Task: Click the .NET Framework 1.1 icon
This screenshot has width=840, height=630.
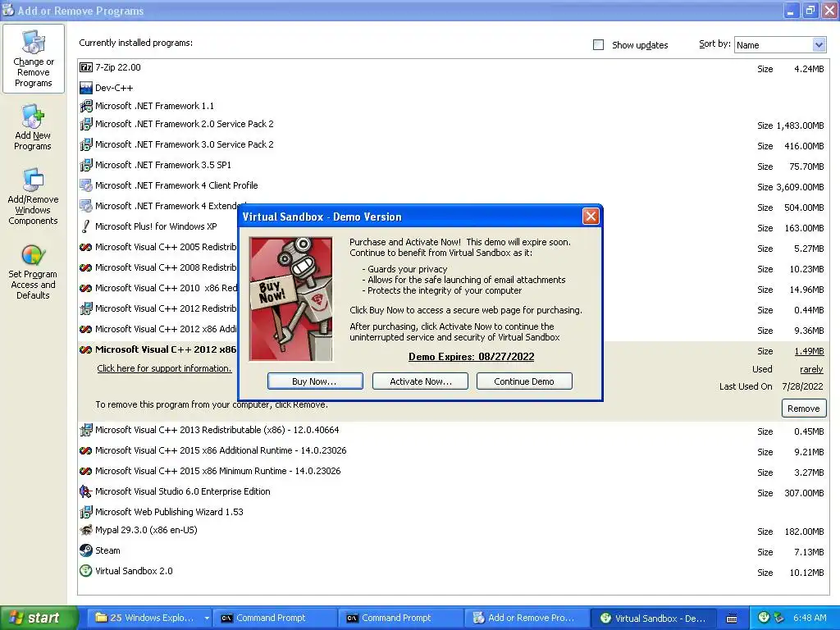Action: tap(85, 106)
